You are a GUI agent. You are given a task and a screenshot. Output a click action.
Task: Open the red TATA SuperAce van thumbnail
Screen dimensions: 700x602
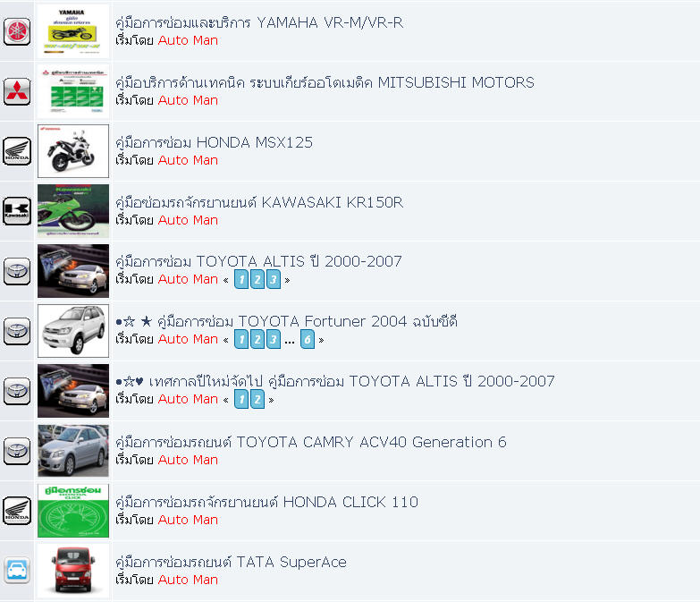(x=73, y=571)
